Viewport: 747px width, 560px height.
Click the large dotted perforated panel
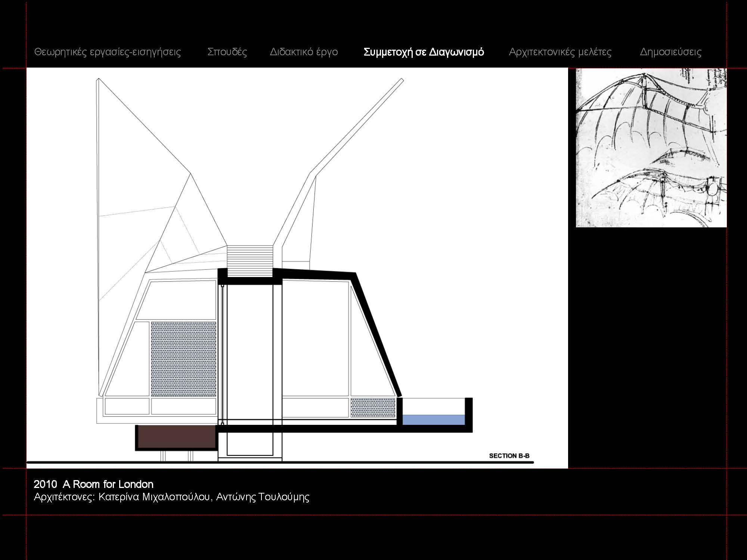click(x=183, y=358)
